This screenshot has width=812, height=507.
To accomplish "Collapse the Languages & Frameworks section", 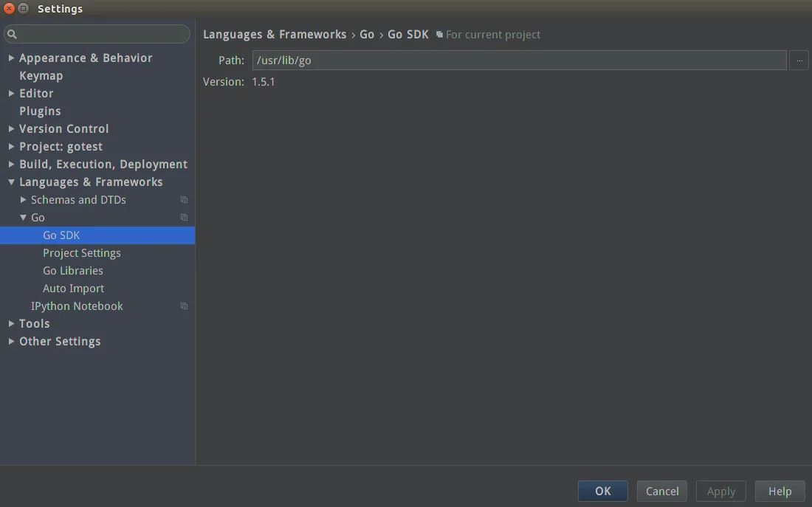I will coord(11,182).
